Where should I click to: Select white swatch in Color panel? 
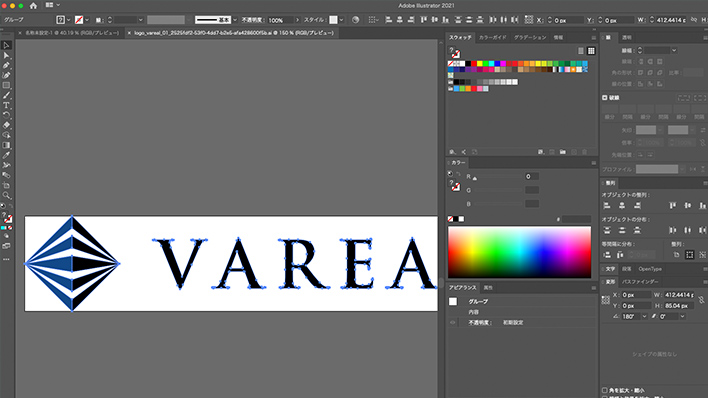tap(461, 219)
